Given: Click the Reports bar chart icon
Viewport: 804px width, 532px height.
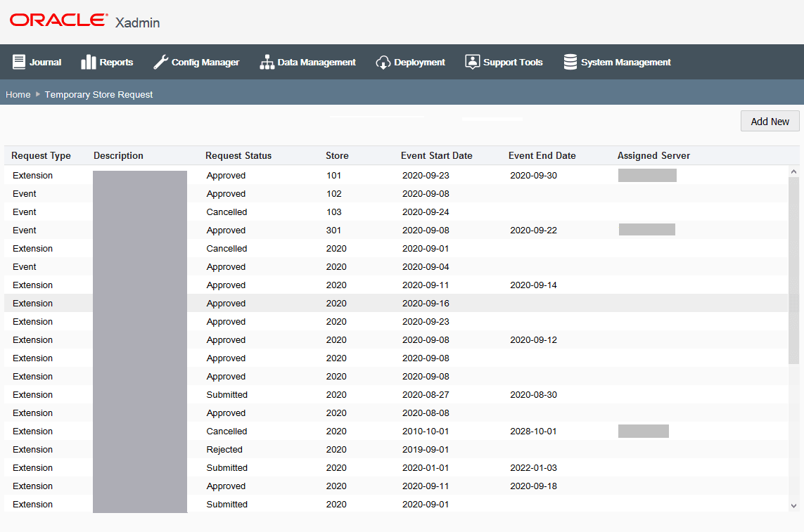Looking at the screenshot, I should tap(88, 62).
